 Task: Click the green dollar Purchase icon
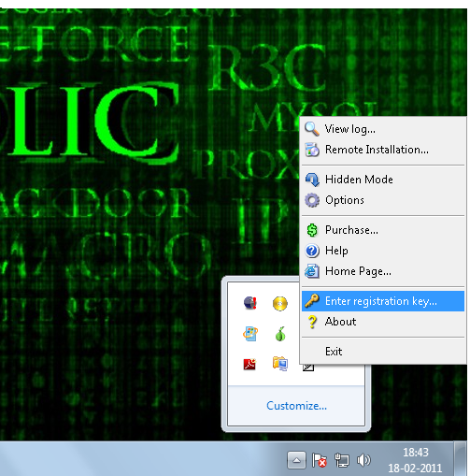point(312,230)
